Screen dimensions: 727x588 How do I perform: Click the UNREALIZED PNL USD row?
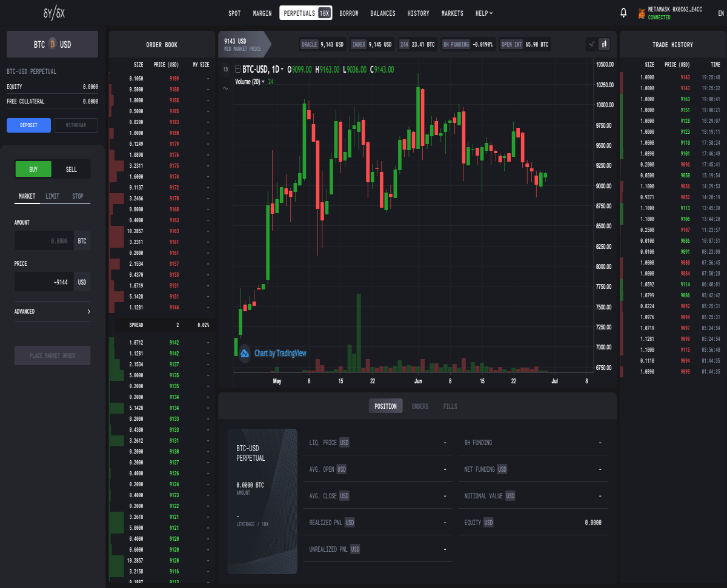click(x=378, y=549)
